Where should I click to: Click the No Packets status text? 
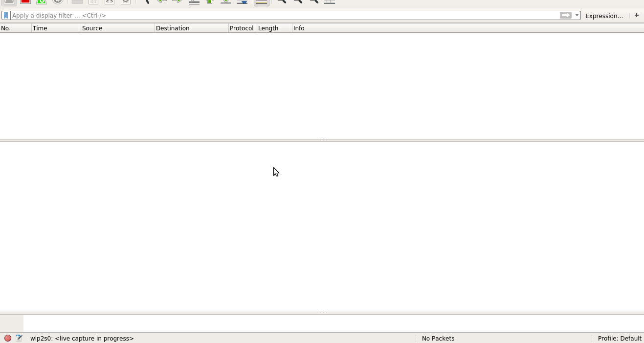point(438,339)
